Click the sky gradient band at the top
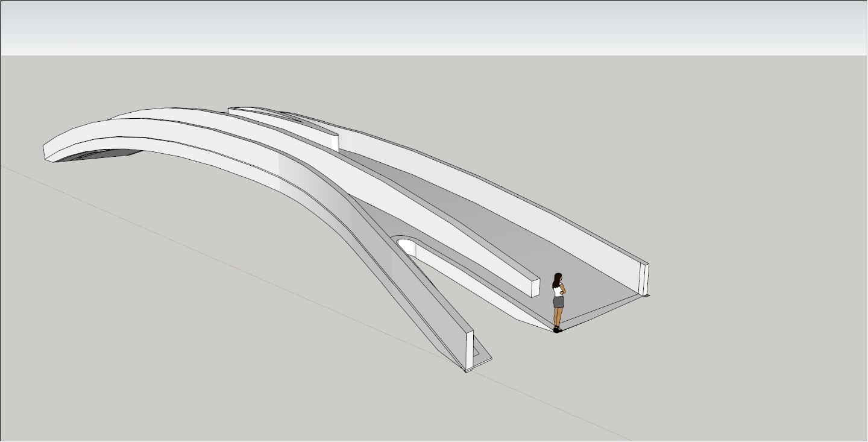 pos(434,27)
